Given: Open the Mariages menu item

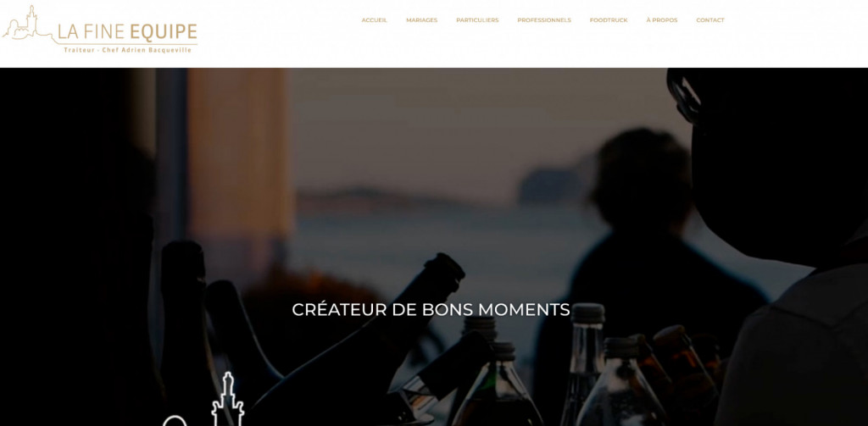Looking at the screenshot, I should (422, 20).
